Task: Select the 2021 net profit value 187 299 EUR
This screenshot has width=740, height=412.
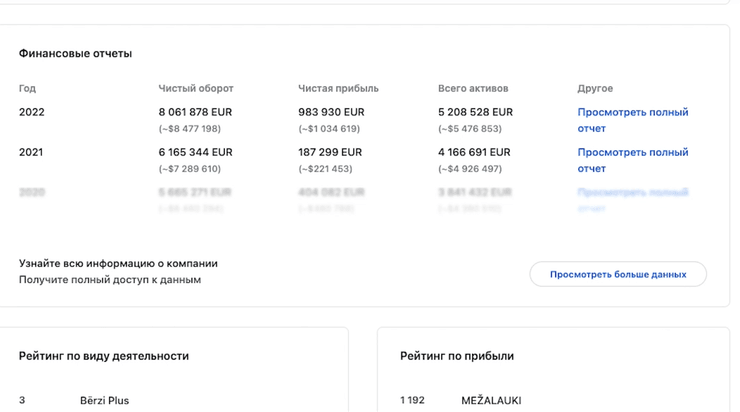Action: (331, 152)
